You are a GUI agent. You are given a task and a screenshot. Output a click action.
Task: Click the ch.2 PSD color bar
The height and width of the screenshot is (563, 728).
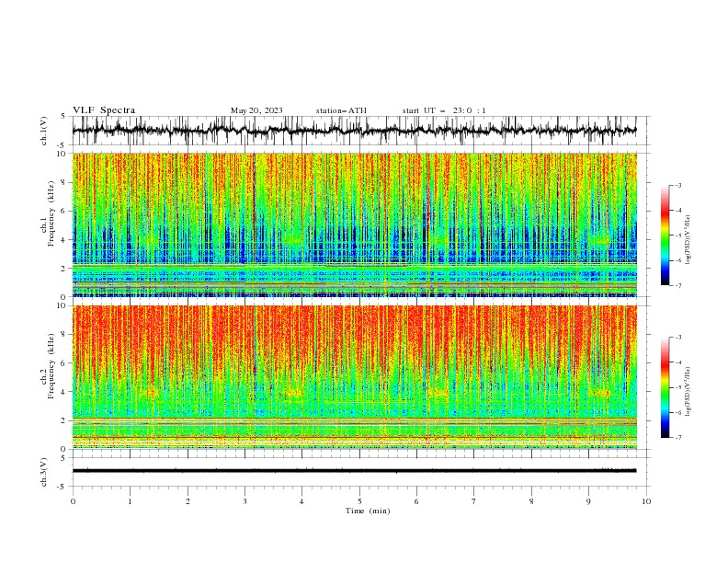click(665, 387)
